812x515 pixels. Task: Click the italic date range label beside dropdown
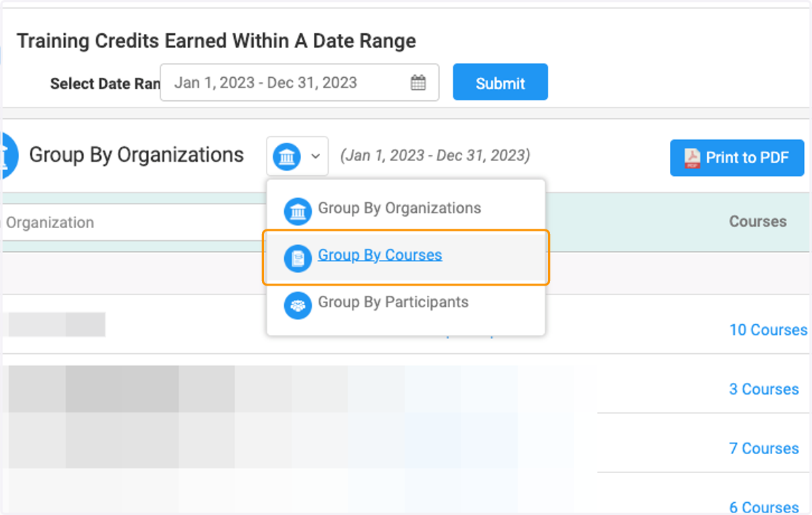(x=435, y=156)
